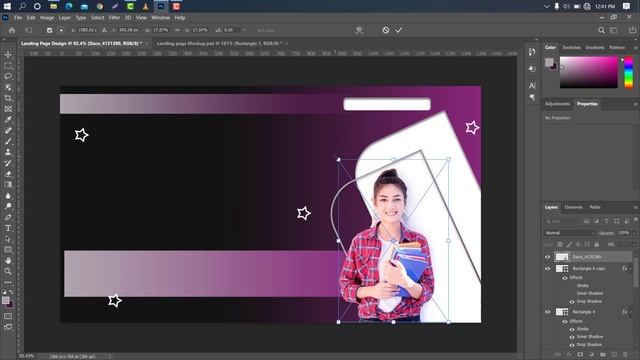Screen dimensions: 640x360
Task: Open the Image menu
Action: [x=47, y=18]
